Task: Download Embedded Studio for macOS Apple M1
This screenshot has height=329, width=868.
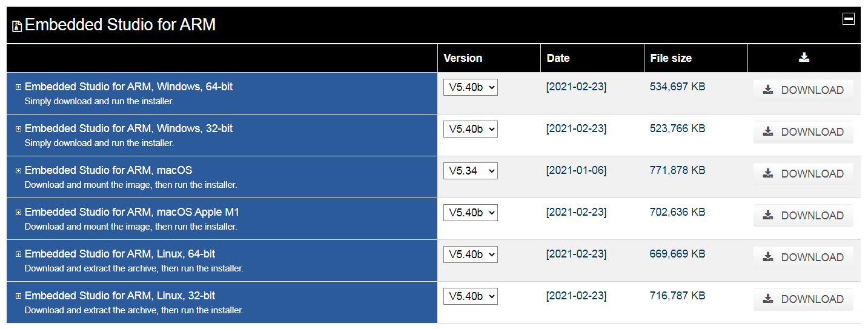Action: (x=803, y=216)
